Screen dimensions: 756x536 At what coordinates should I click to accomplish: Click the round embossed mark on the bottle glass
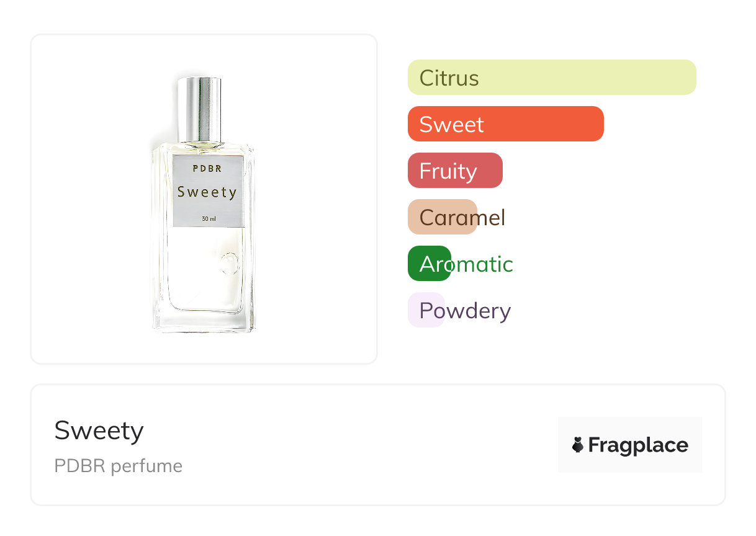point(228,263)
